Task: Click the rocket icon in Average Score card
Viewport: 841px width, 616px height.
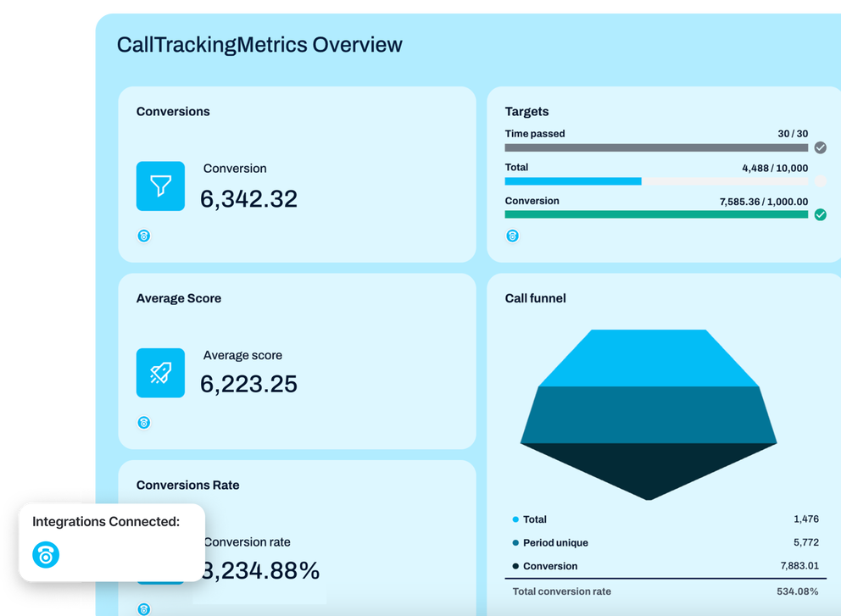Action: click(x=160, y=373)
